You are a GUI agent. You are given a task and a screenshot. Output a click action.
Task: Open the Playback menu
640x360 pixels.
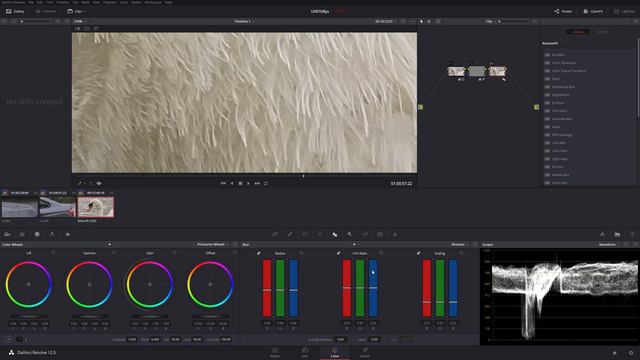[109, 2]
